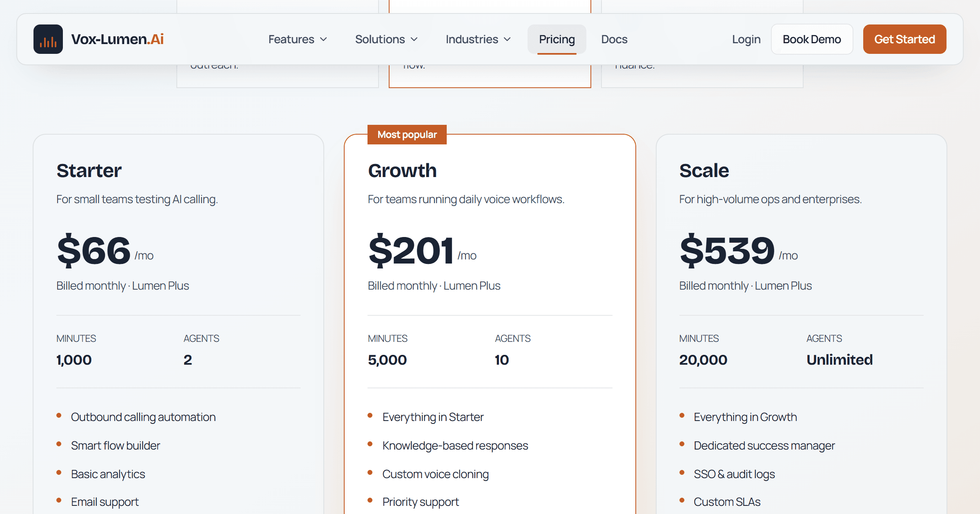Image resolution: width=980 pixels, height=514 pixels.
Task: Click the $539 per month price
Action: 739,250
